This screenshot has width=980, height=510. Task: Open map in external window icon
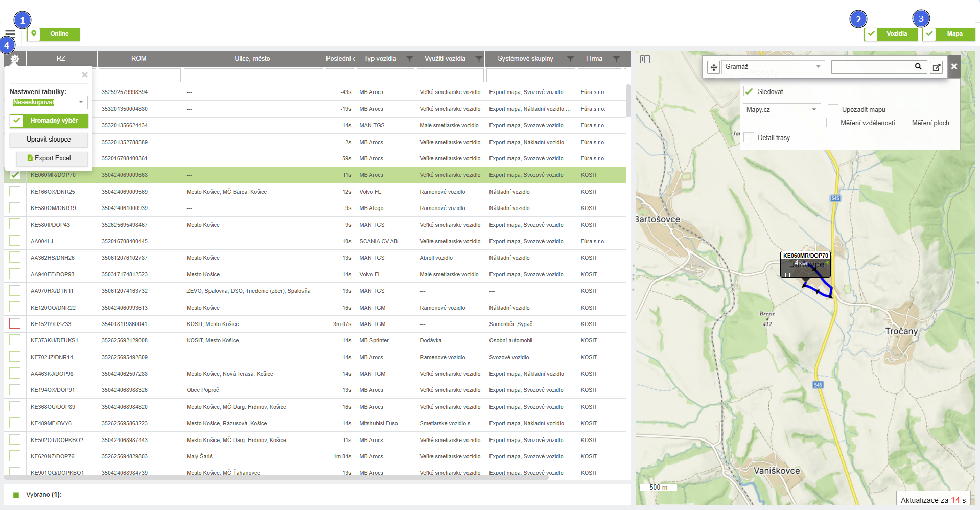coord(937,67)
